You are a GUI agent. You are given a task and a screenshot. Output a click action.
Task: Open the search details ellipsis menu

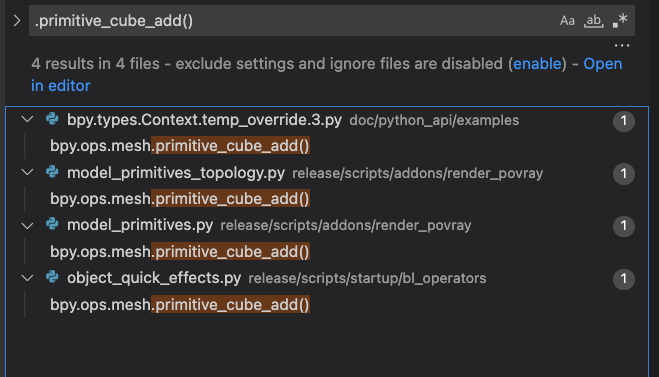pyautogui.click(x=622, y=45)
